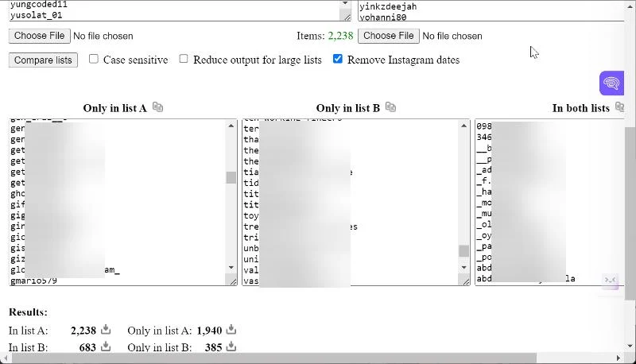Click the horizontal page scrollbar right arrow

[x=619, y=358]
